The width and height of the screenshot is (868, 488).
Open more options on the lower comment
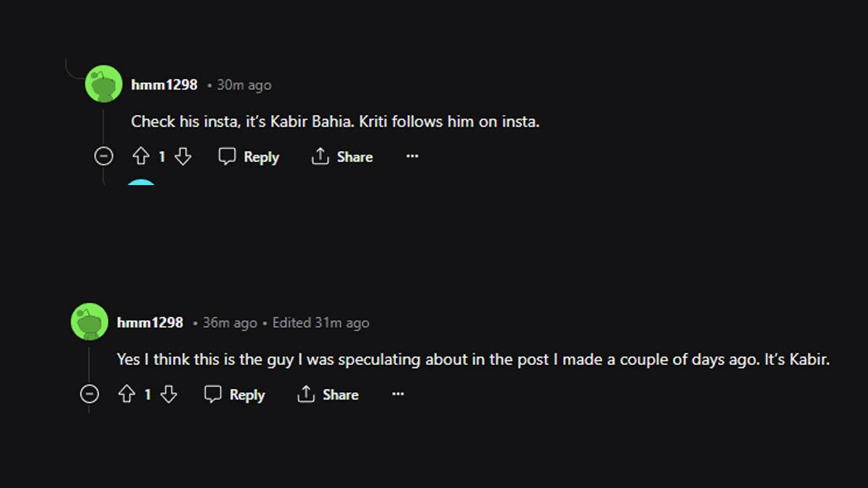click(x=398, y=394)
